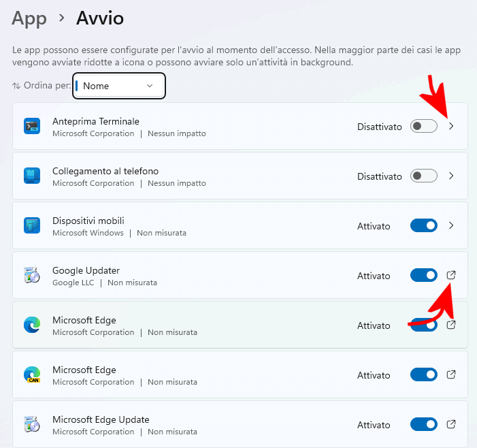Open external link icon for regular Microsoft Edge row

pyautogui.click(x=451, y=325)
